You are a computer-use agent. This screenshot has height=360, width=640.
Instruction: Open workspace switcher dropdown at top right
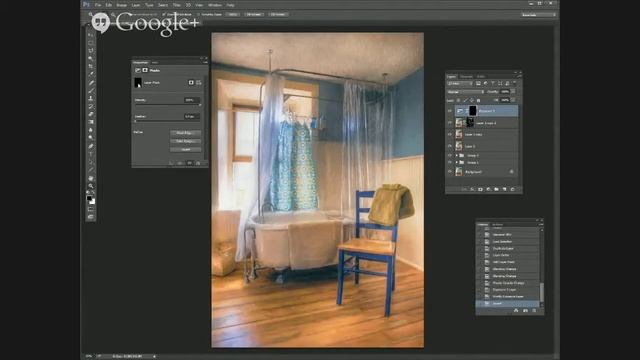539,15
